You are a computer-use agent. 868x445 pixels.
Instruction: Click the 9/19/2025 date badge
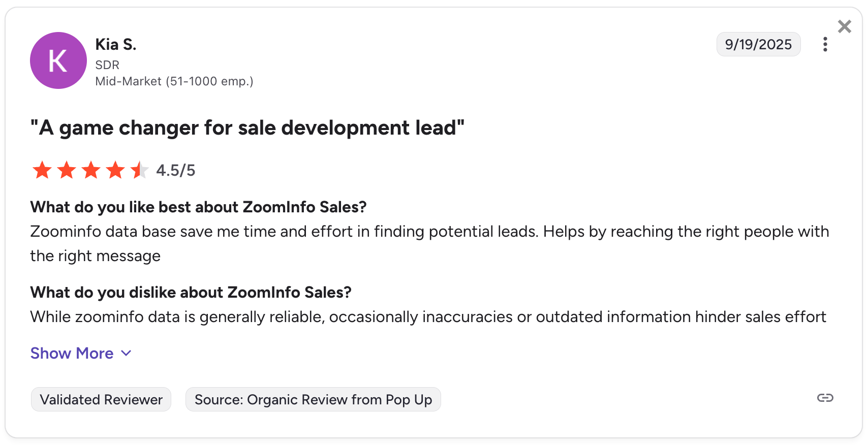pos(758,45)
